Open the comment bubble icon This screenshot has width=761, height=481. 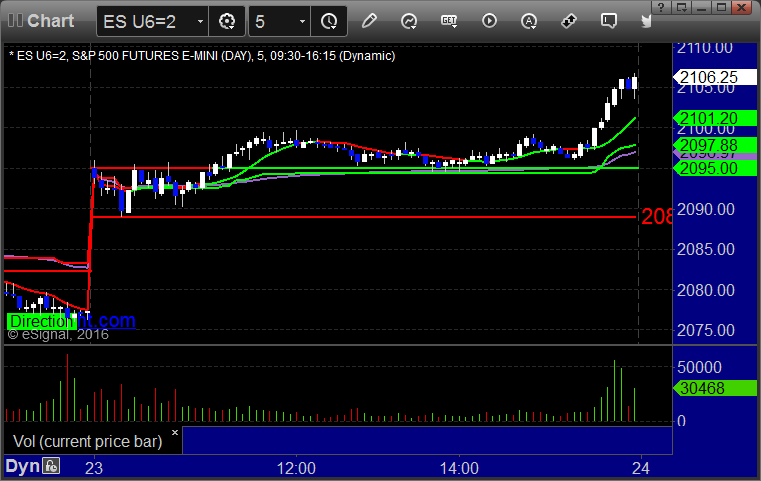(609, 21)
